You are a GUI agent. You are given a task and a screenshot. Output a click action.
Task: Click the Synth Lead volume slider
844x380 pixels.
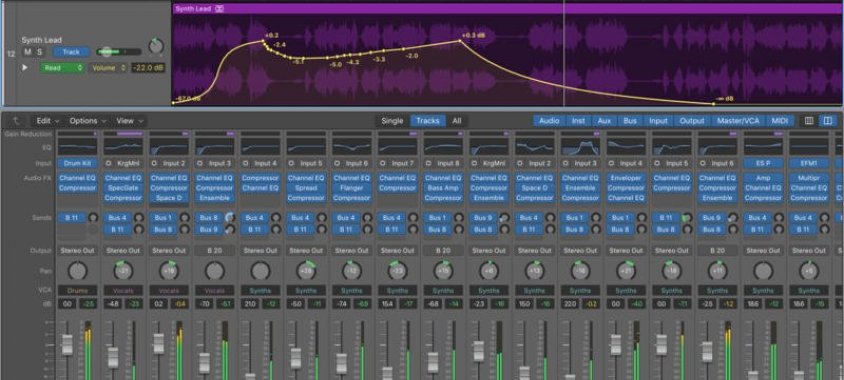[119, 52]
